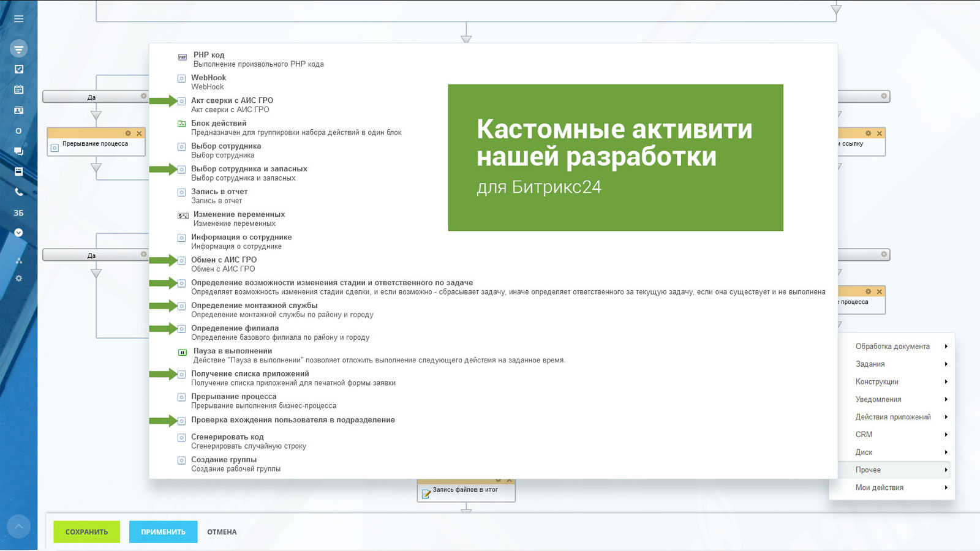Open the contact card sidebar icon
This screenshot has height=551, width=980.
pyautogui.click(x=19, y=110)
